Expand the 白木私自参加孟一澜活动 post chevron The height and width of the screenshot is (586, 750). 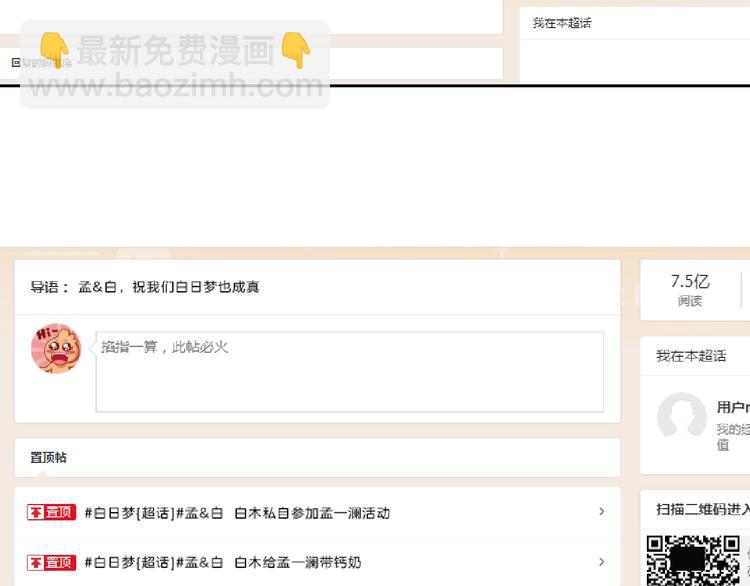[x=601, y=512]
